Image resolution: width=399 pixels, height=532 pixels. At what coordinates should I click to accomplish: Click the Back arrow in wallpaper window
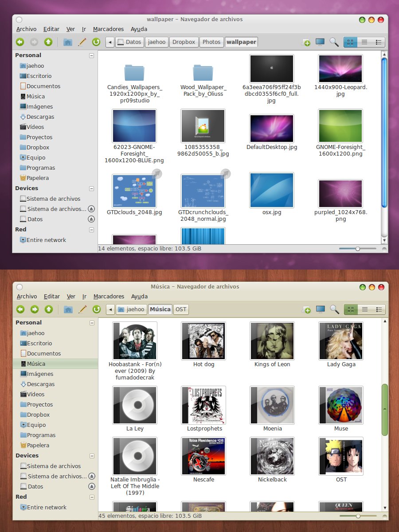point(20,42)
